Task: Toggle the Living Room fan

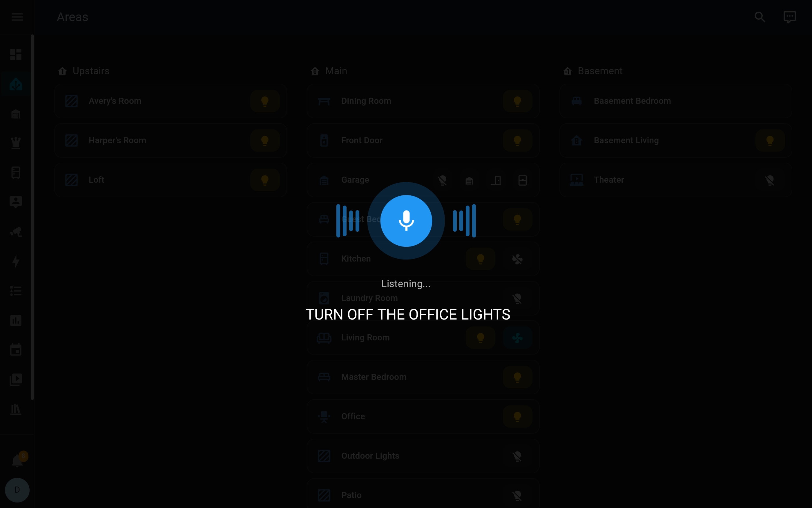Action: point(517,338)
